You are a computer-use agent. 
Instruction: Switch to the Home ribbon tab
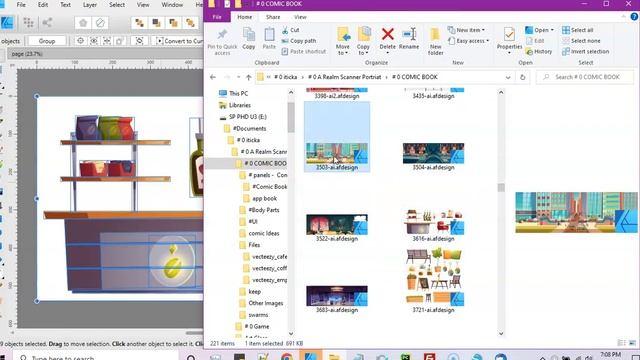click(x=244, y=17)
